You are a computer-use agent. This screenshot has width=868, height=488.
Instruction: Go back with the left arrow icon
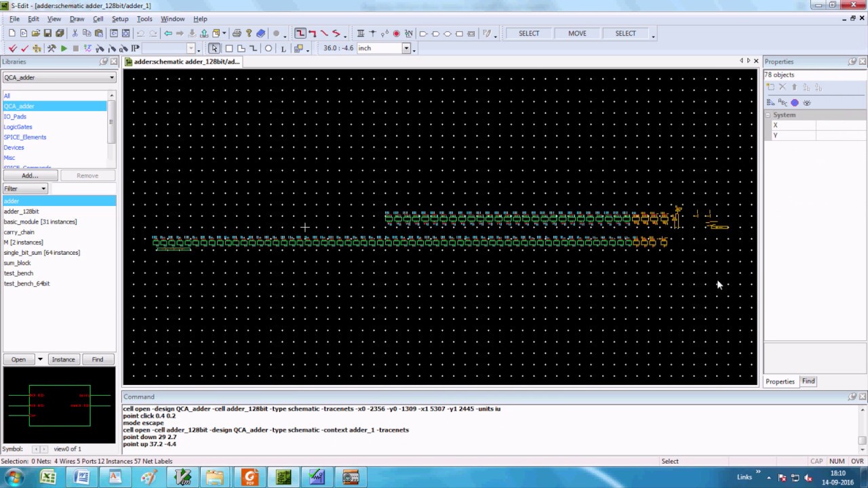coord(167,33)
